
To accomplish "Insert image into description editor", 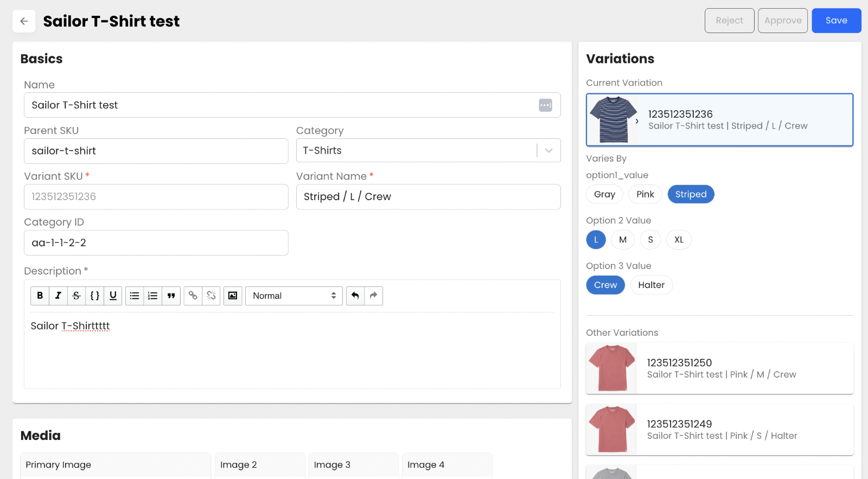I will point(233,296).
